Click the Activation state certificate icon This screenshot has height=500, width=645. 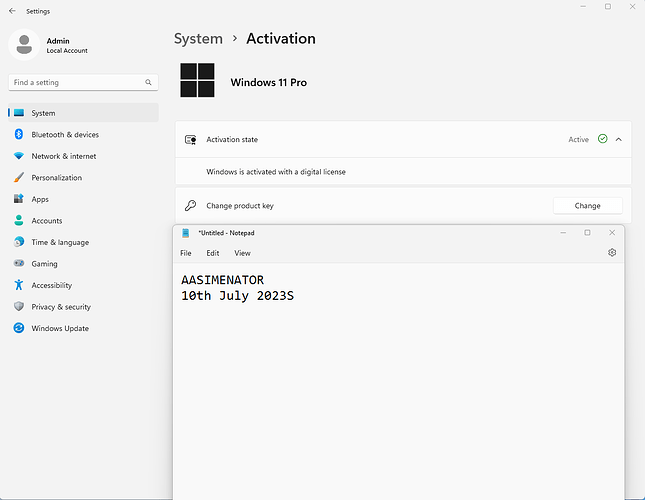pos(190,139)
